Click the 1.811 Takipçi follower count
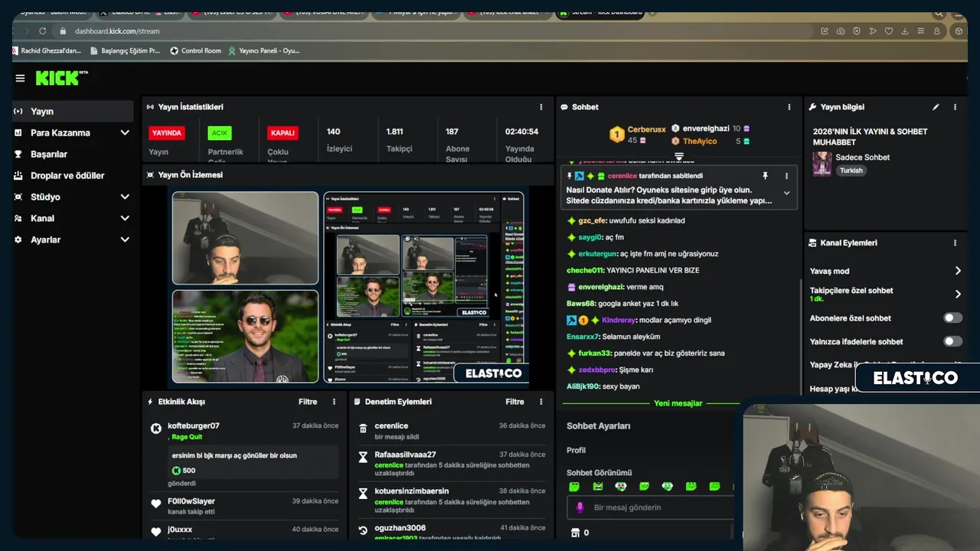The width and height of the screenshot is (980, 551). [x=399, y=140]
